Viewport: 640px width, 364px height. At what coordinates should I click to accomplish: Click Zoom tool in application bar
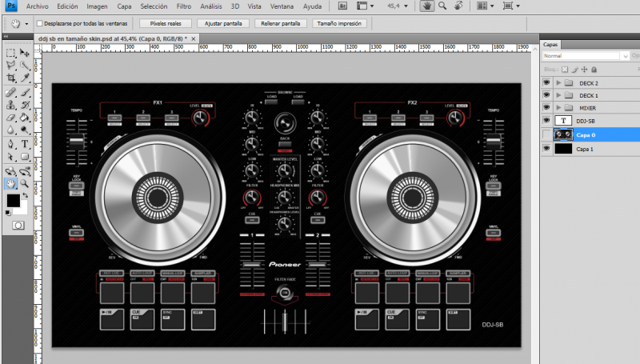(x=442, y=6)
